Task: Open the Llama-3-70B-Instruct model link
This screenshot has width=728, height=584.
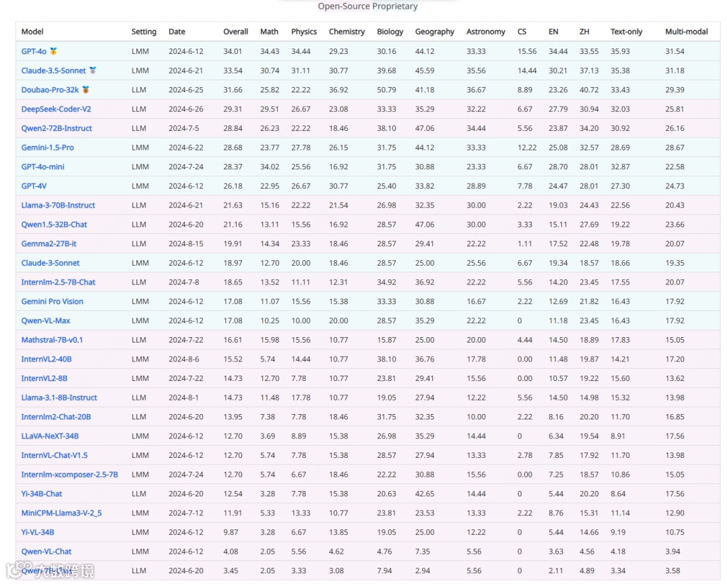Action: (58, 205)
